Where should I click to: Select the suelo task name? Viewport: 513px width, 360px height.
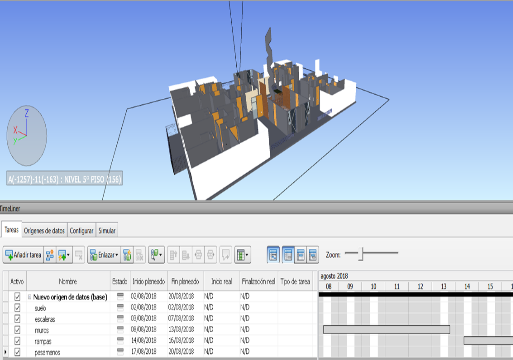[40, 308]
